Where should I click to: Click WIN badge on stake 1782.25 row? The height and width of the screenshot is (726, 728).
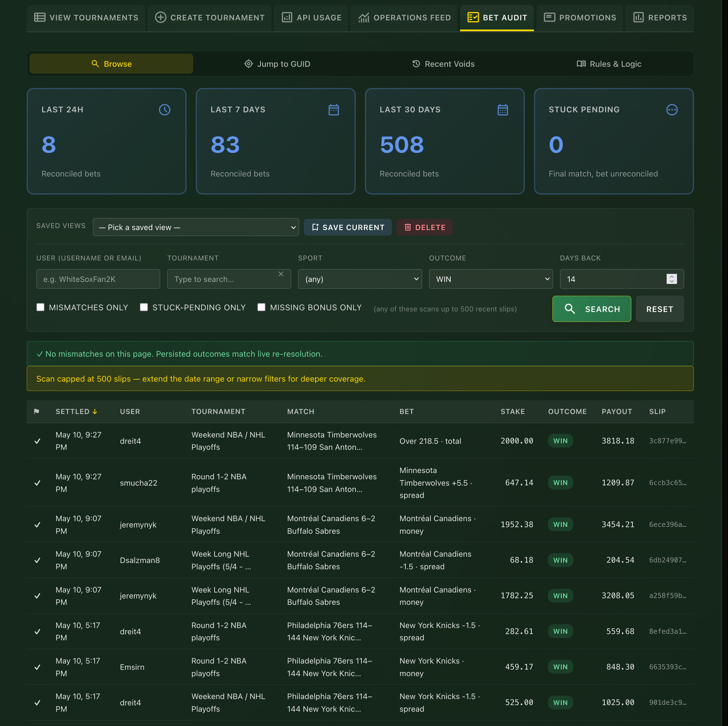560,596
